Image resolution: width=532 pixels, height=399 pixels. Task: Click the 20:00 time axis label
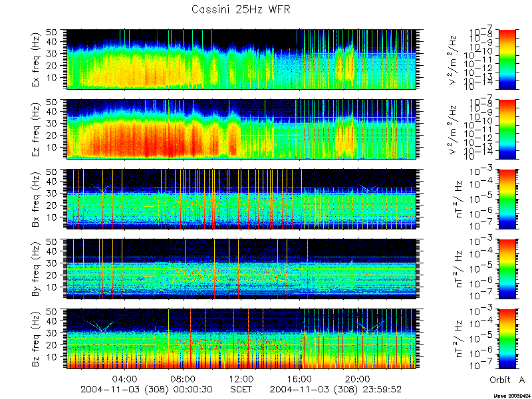[358, 378]
